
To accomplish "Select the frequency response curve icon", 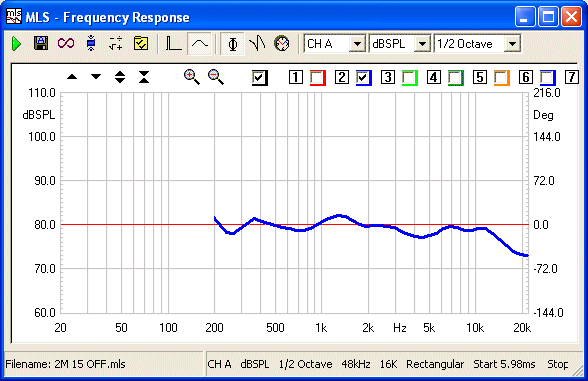I will click(x=200, y=44).
